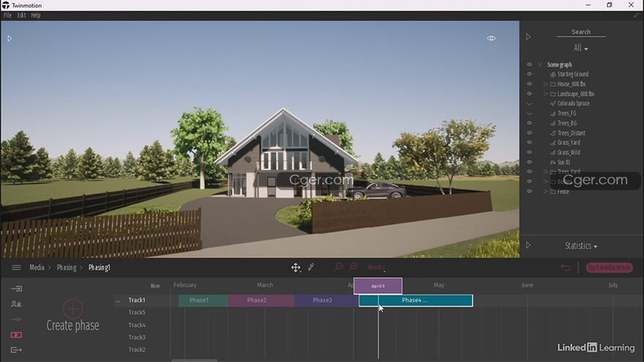Image resolution: width=644 pixels, height=362 pixels.
Task: Expand the Trees_Yard folder
Action: click(545, 172)
